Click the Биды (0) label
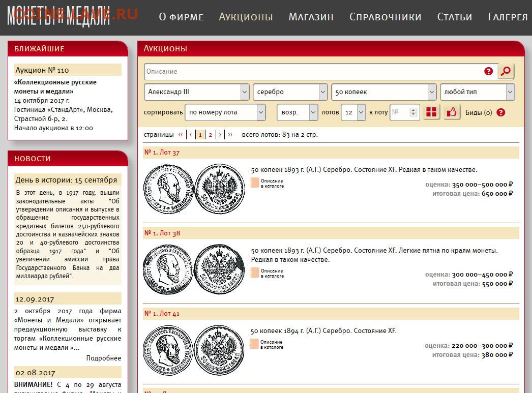Viewport: 532px width, 393px height. [x=479, y=112]
